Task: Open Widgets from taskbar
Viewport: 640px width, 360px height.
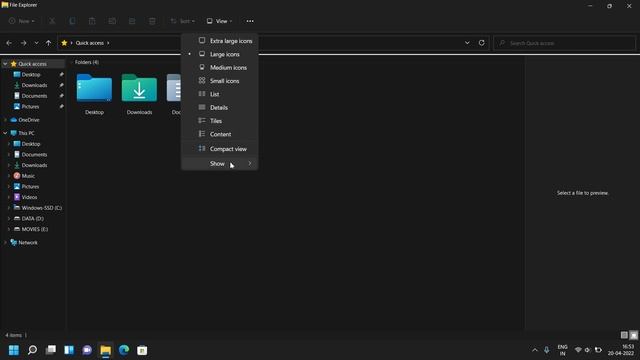Action: click(69, 350)
